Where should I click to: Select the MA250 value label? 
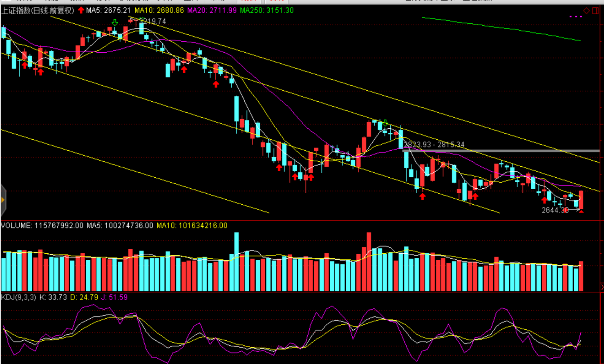point(266,10)
